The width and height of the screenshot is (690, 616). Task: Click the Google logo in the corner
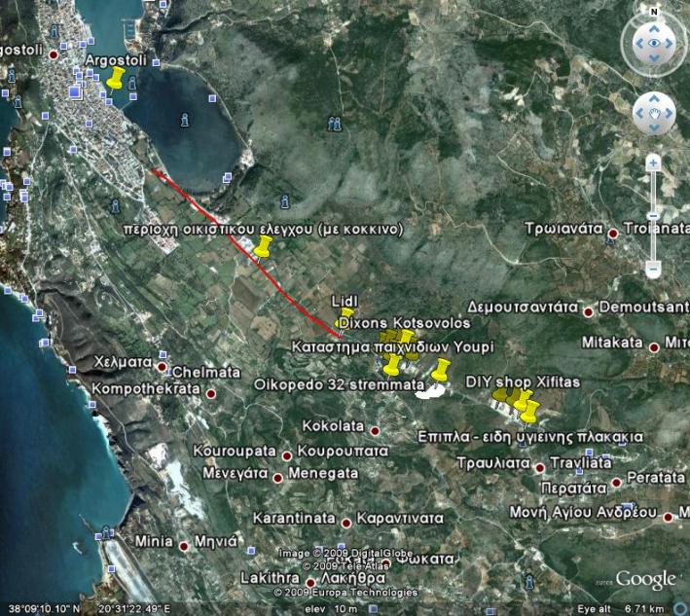645,580
